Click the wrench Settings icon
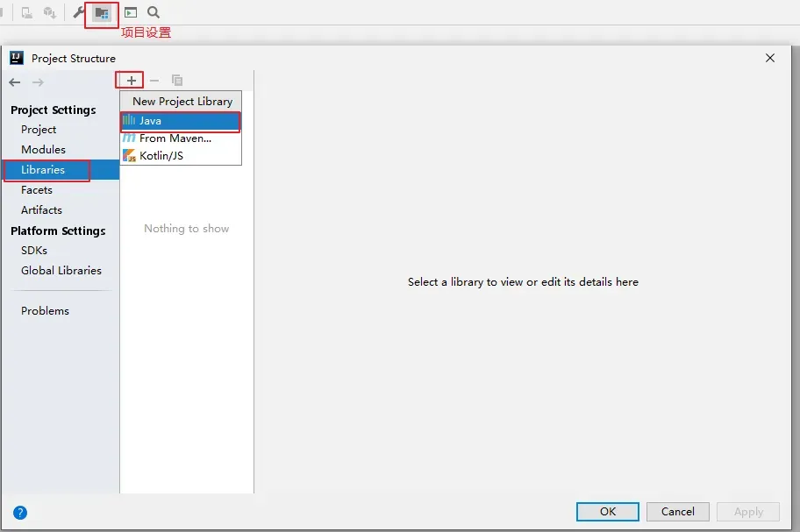This screenshot has width=800, height=532. pos(79,13)
